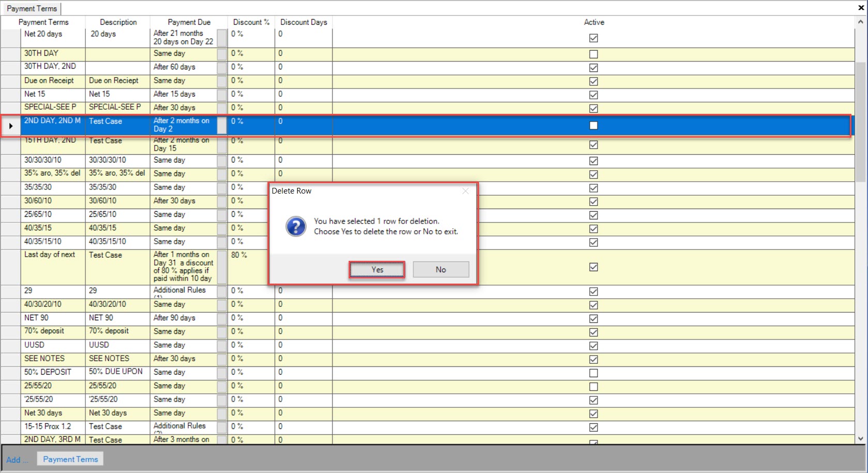
Task: Sort by Payment Terms column header
Action: click(x=43, y=22)
